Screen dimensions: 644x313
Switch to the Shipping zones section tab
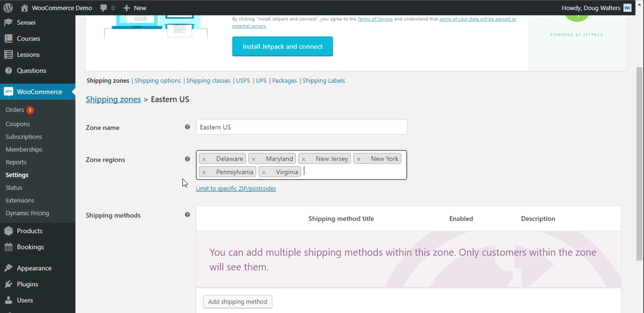pos(108,81)
